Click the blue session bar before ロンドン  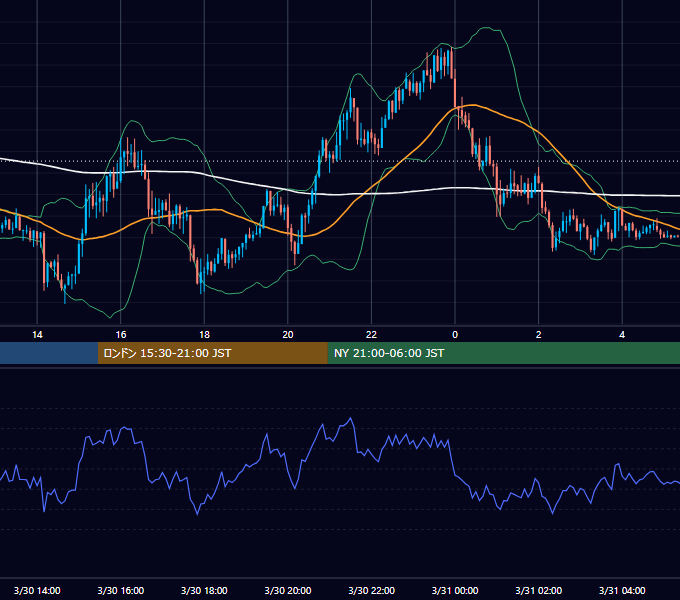[x=49, y=353]
